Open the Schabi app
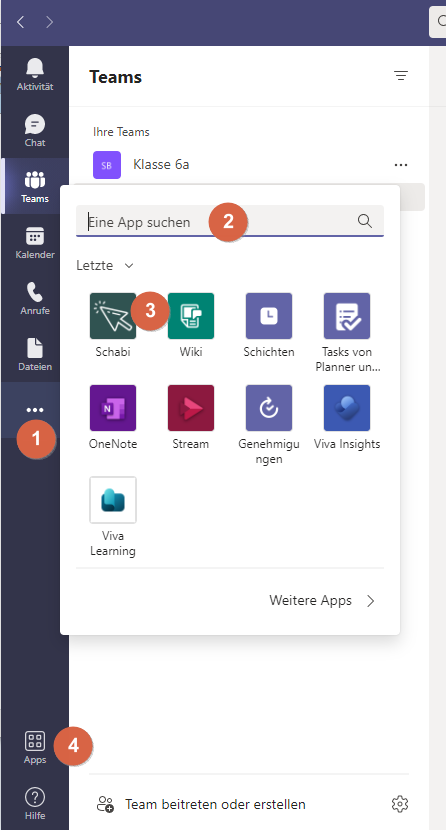 click(x=113, y=316)
